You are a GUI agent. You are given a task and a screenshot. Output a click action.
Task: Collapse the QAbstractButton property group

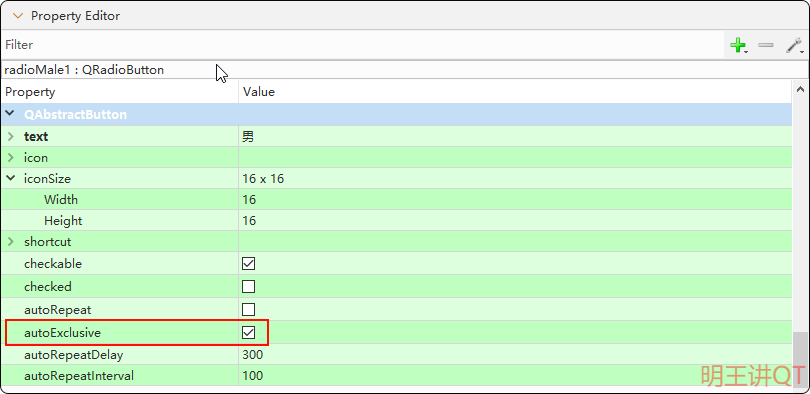coord(10,114)
